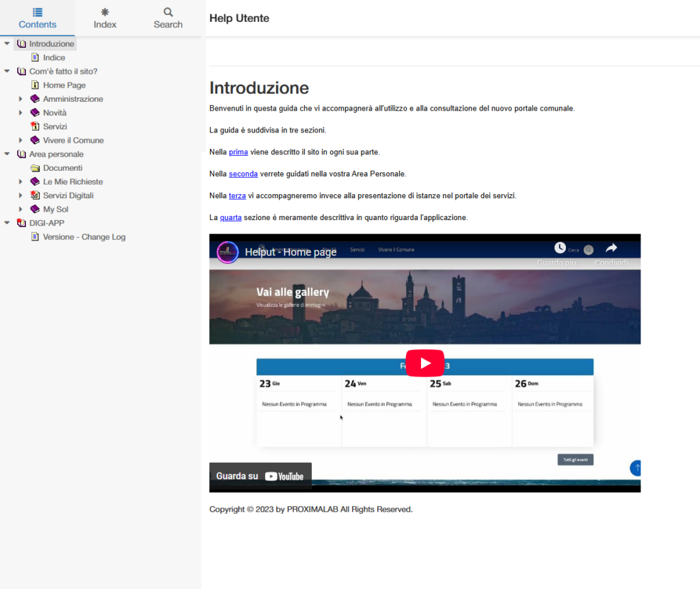700x589 pixels.
Task: Click the DIGI-APP red book icon
Action: 21,223
